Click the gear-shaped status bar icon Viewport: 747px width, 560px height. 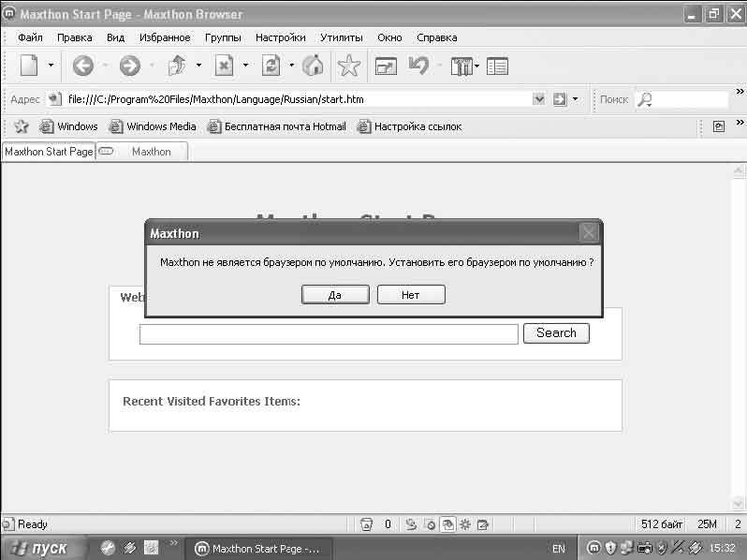coord(465,524)
